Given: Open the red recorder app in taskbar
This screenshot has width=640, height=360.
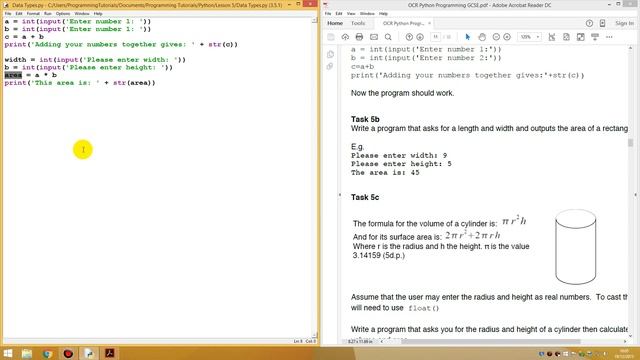Looking at the screenshot, I should point(68,353).
